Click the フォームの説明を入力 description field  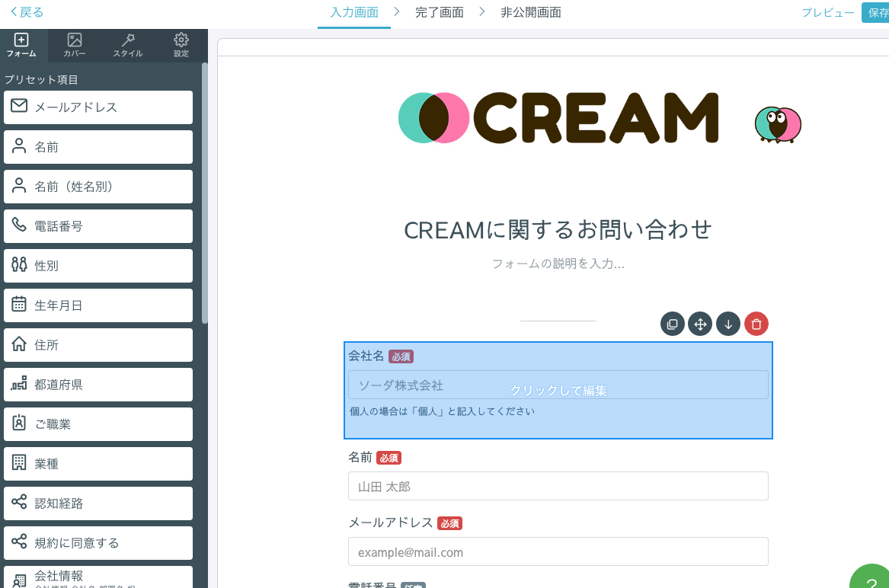[x=558, y=264]
